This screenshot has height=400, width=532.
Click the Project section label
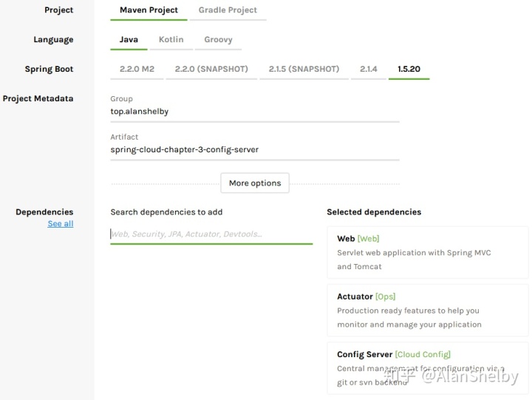[x=58, y=10]
